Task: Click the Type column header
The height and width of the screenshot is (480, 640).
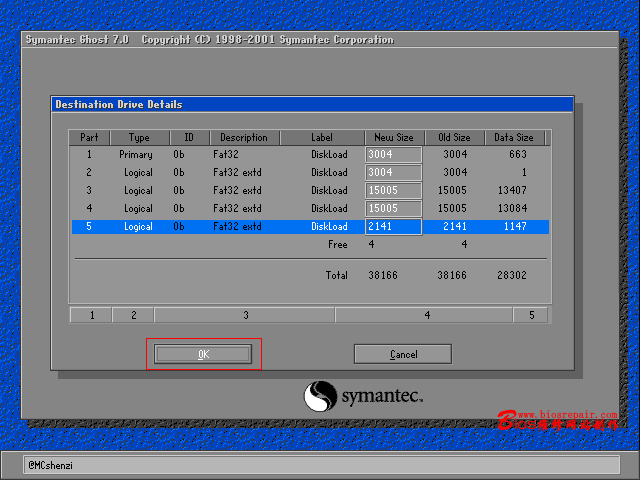Action: click(140, 138)
